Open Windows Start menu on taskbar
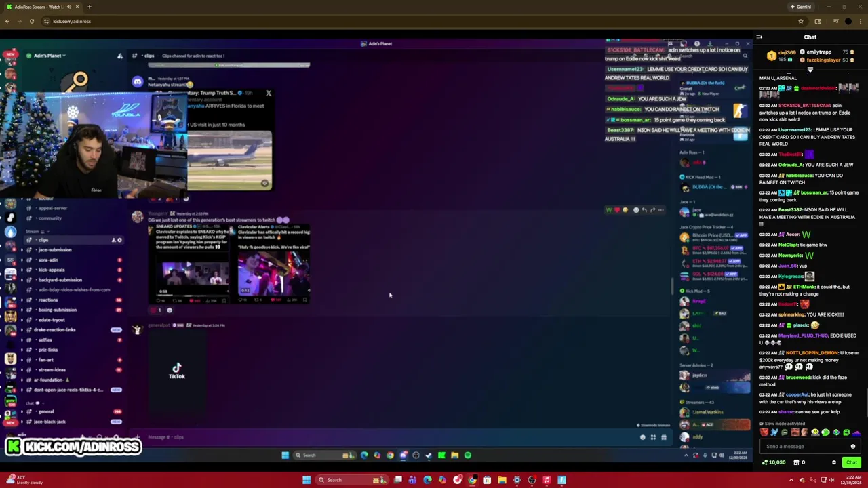Viewport: 868px width, 488px height. tap(307, 480)
